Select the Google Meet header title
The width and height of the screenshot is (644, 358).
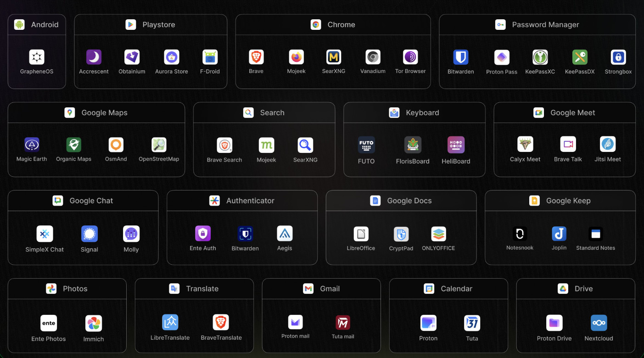[x=573, y=113]
